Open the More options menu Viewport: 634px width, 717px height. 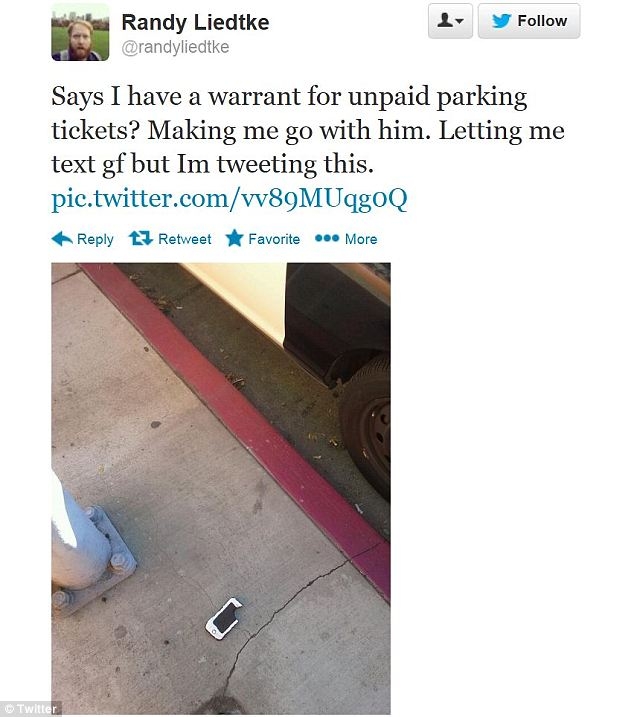point(346,239)
